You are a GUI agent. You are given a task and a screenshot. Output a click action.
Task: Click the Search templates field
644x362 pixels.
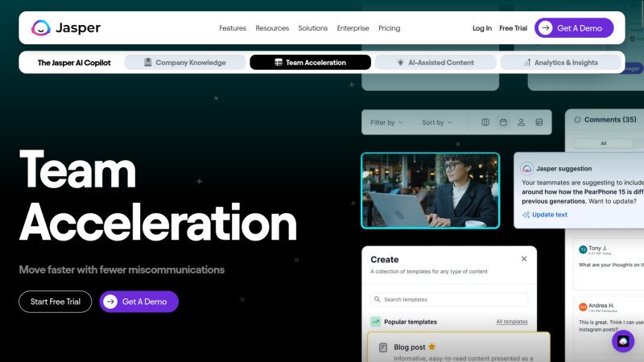pos(449,299)
